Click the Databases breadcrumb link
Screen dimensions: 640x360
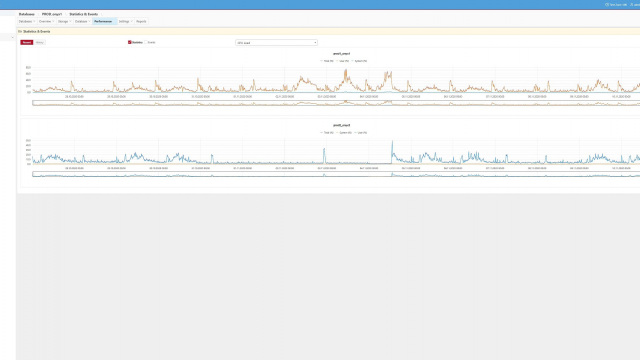27,14
